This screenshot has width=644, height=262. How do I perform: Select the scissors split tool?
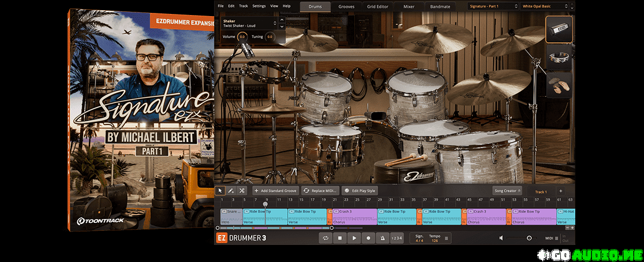(242, 191)
